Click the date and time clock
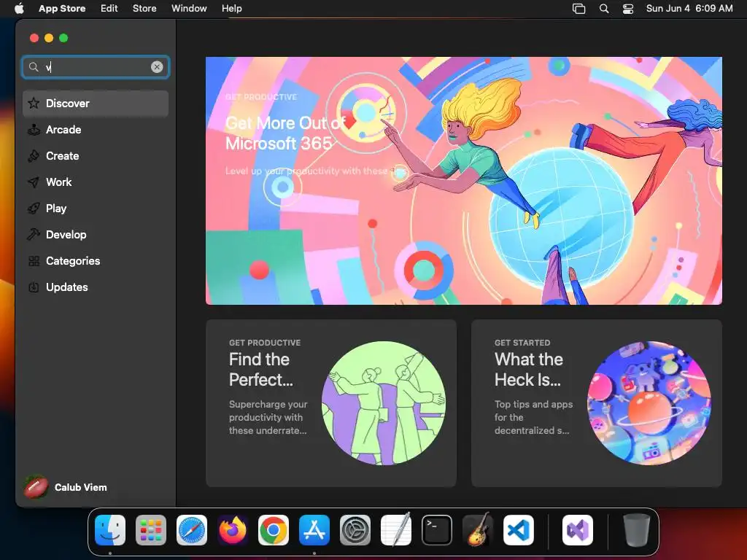 (x=689, y=9)
